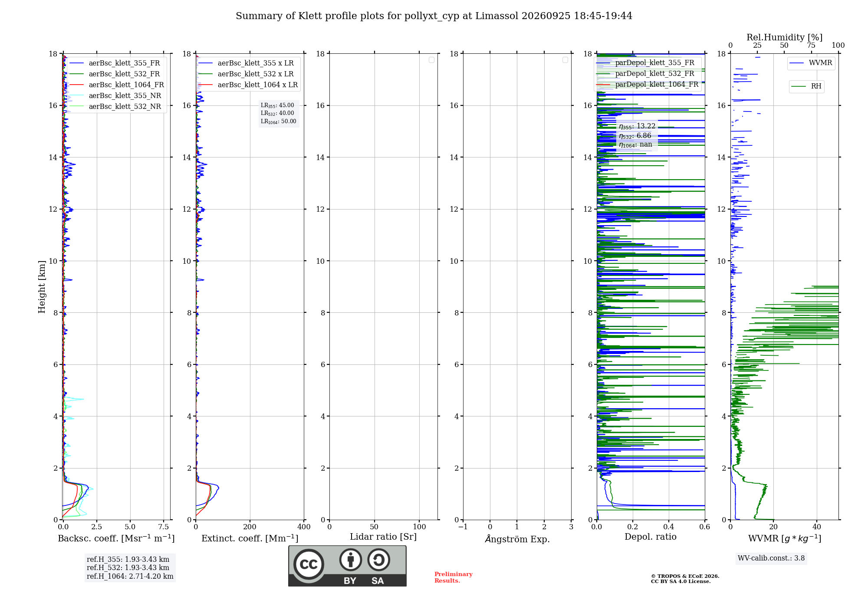Click the η1064: nan value
This screenshot has height=590, width=868.
point(635,145)
